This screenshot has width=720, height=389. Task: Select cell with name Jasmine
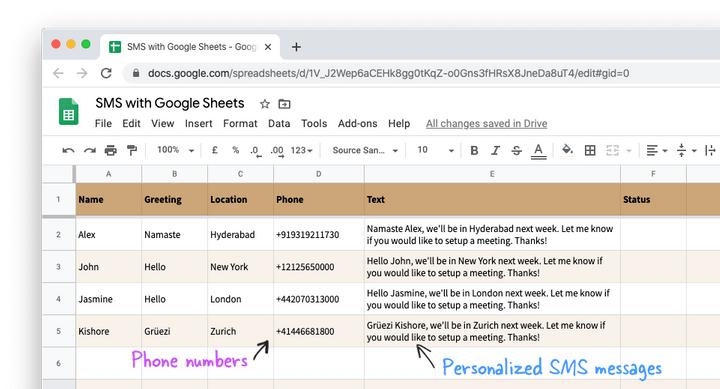[108, 299]
